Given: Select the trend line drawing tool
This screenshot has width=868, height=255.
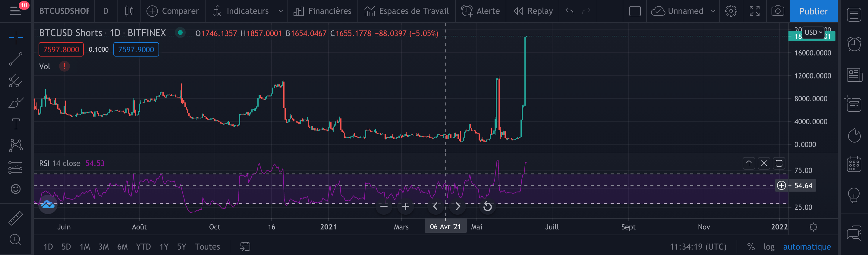Looking at the screenshot, I should pyautogui.click(x=15, y=59).
